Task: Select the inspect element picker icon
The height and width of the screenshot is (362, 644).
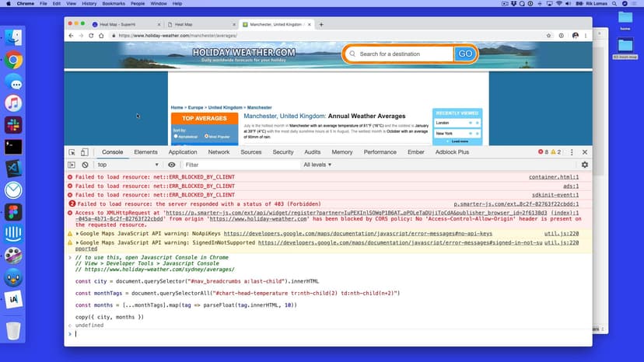Action: 72,152
